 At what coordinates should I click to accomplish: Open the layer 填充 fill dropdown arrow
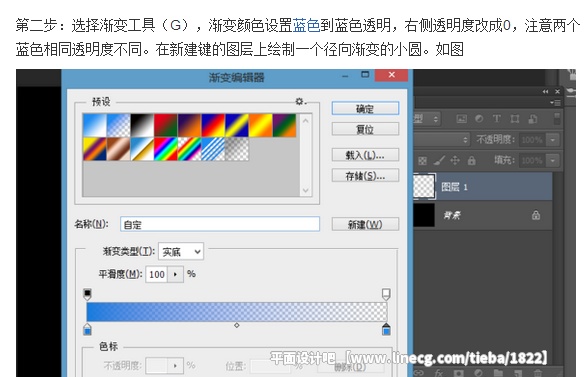coord(553,161)
